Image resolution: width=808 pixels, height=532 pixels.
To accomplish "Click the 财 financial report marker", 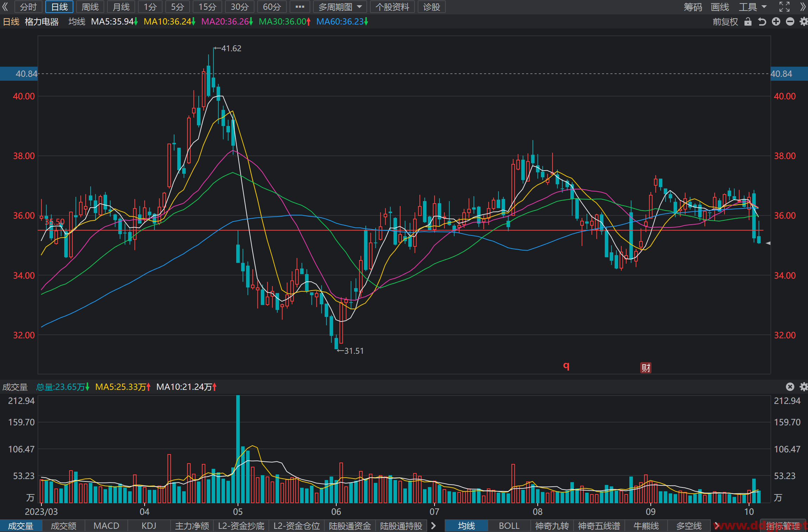I will (x=645, y=367).
